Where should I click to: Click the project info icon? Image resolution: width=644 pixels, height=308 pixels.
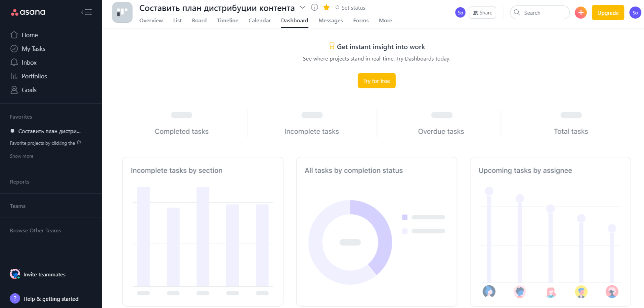[314, 8]
